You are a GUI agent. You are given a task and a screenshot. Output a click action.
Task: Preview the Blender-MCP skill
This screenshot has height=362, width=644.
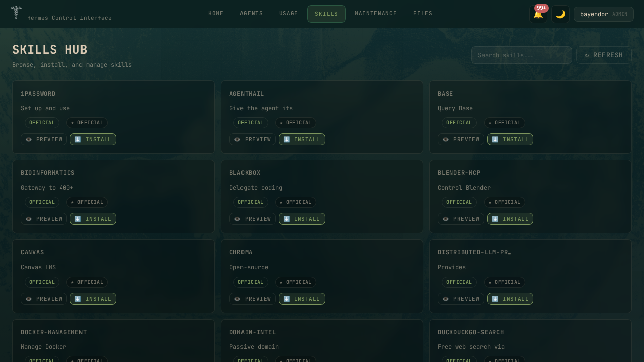(461, 219)
